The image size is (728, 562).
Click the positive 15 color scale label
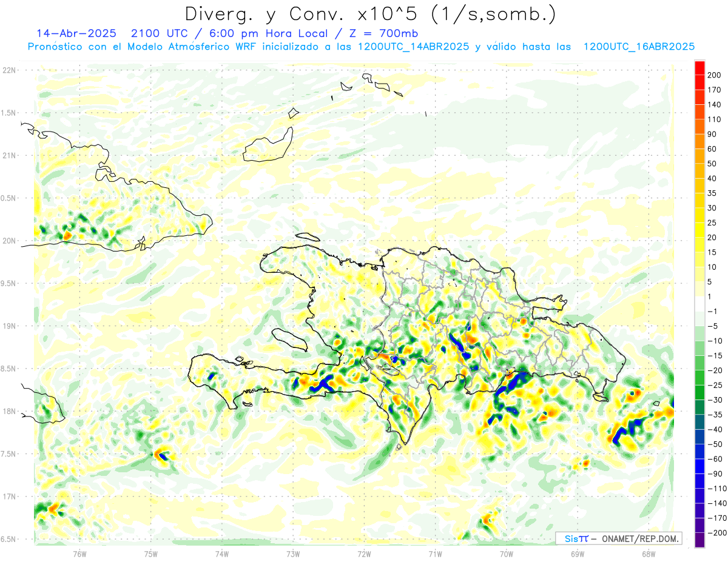(x=712, y=252)
